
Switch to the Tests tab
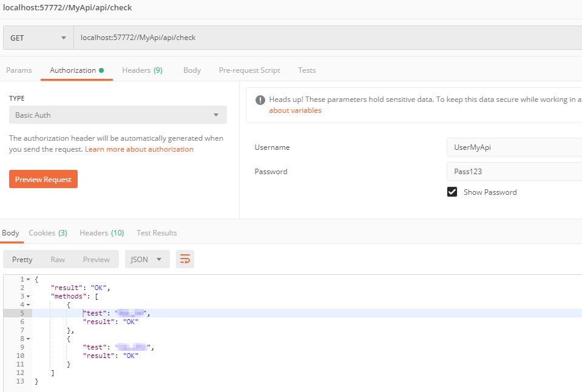coord(306,70)
